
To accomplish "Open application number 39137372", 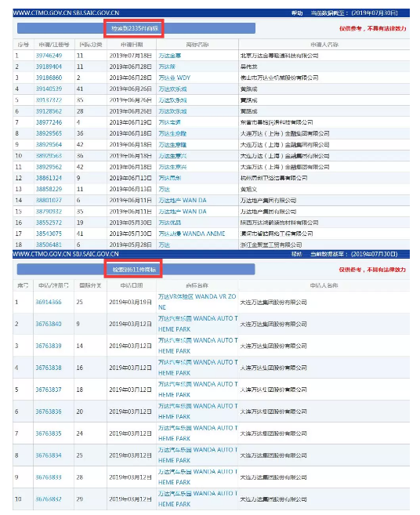I will coord(49,100).
